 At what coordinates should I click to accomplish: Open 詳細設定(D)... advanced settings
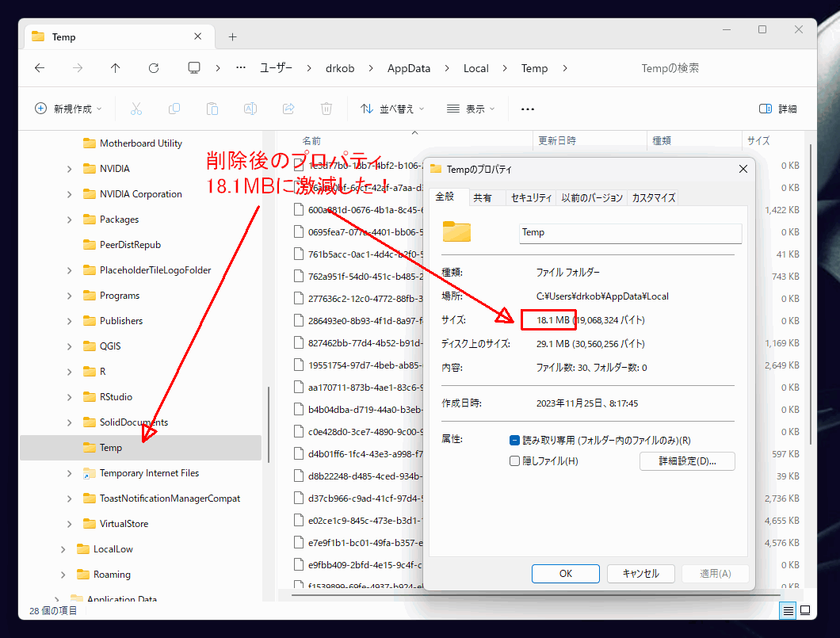point(687,461)
